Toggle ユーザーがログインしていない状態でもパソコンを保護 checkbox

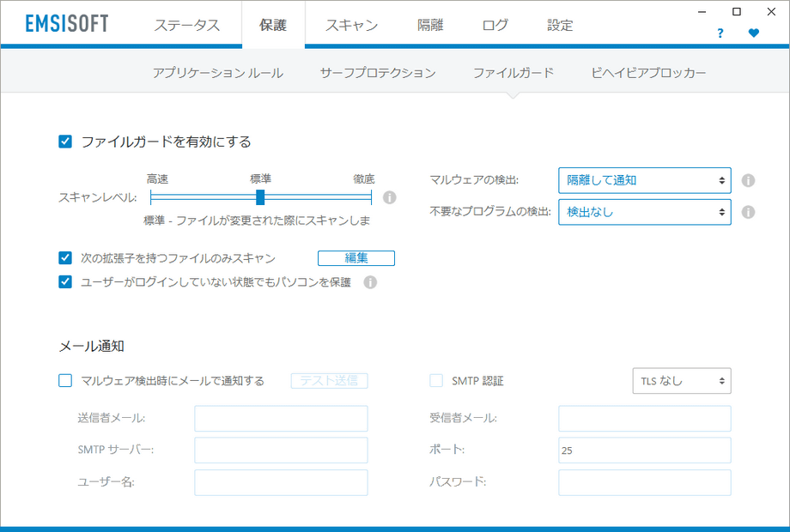coord(65,281)
